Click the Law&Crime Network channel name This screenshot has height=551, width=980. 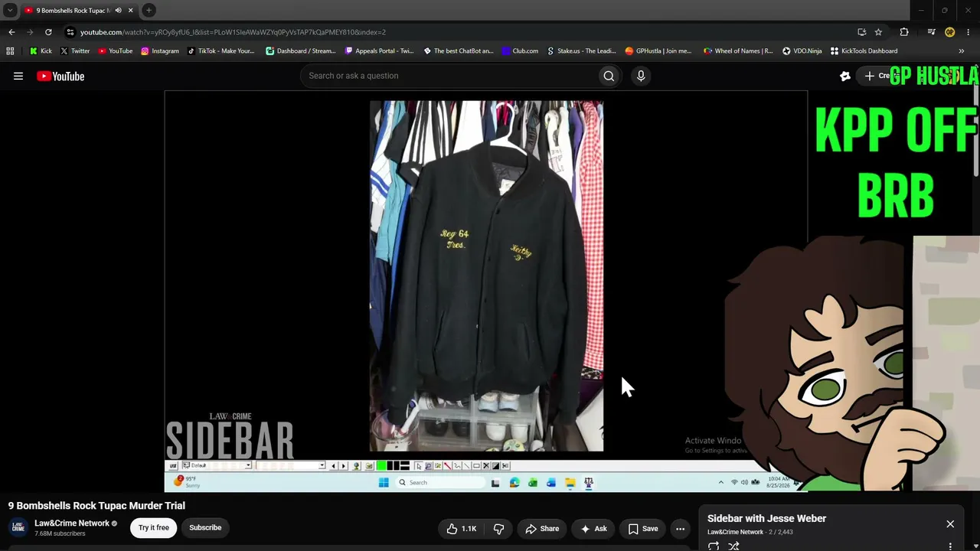click(72, 523)
